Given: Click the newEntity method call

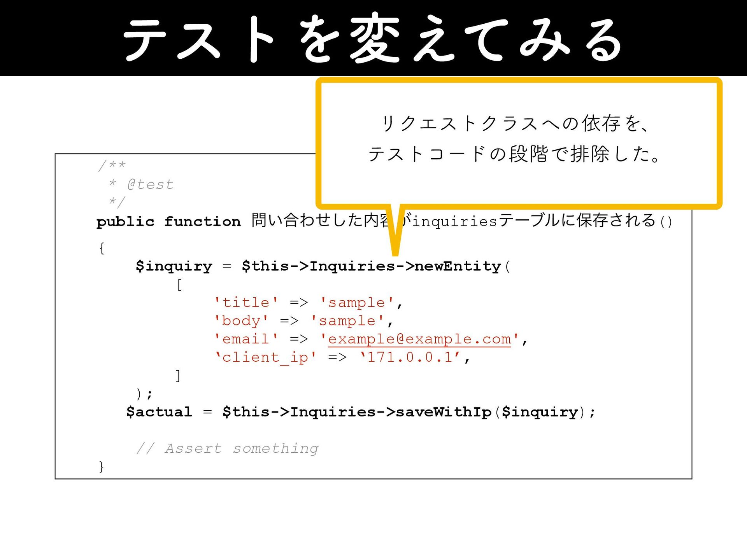Looking at the screenshot, I should [458, 266].
